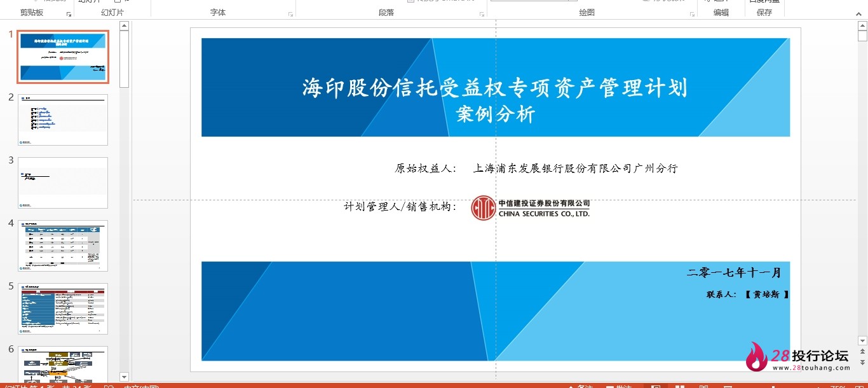Select the text 上海浦东发展银行股份有限公司广州分行
Viewport: 868px width, 388px height.
coord(576,169)
